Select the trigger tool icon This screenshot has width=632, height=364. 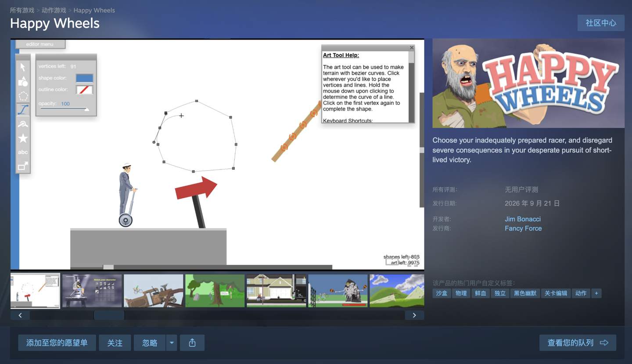tap(23, 166)
